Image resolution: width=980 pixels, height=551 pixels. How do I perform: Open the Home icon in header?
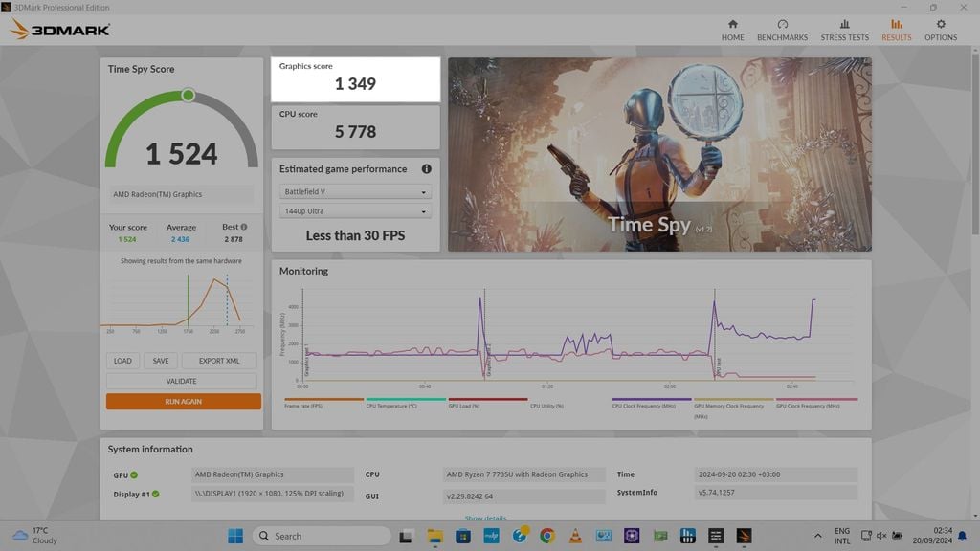(732, 24)
